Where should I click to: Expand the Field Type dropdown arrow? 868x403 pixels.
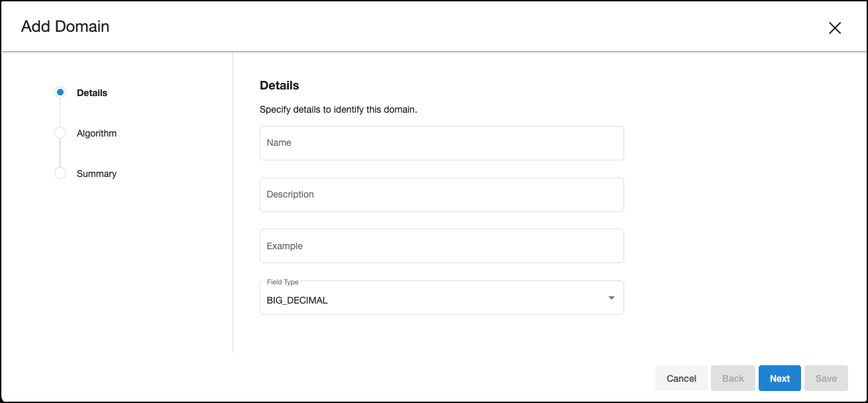[x=612, y=298]
